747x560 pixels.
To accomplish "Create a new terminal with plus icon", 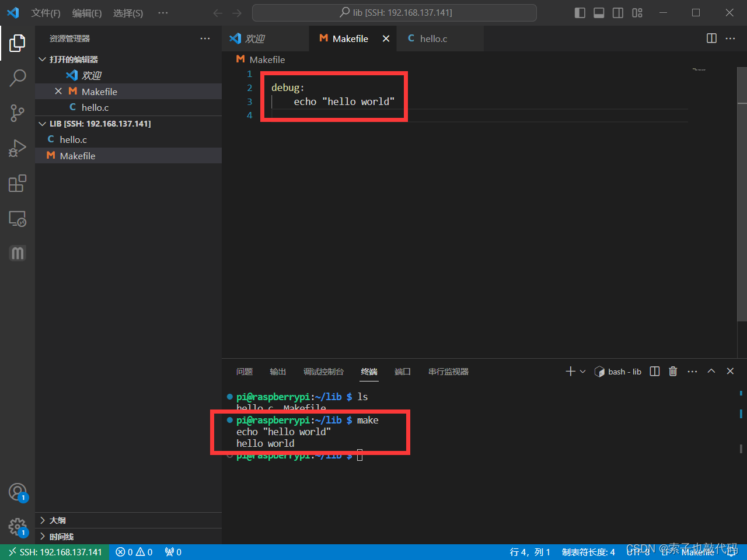I will pyautogui.click(x=570, y=372).
